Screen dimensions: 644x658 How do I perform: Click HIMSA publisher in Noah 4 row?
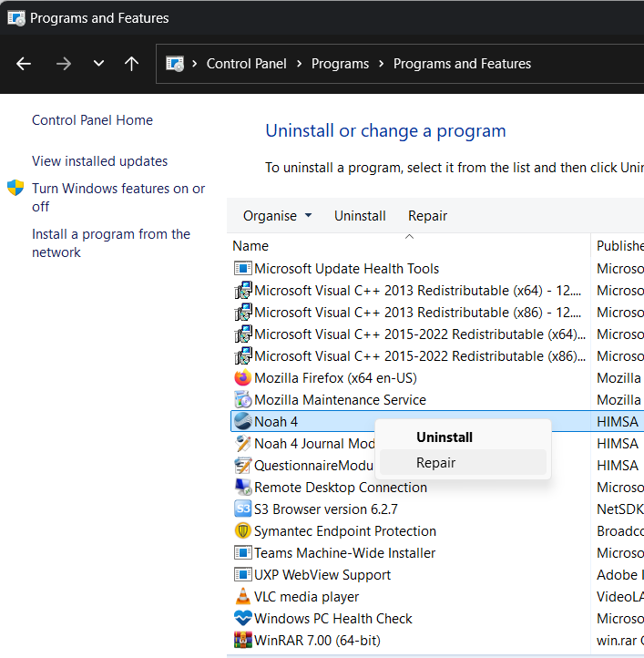click(618, 422)
